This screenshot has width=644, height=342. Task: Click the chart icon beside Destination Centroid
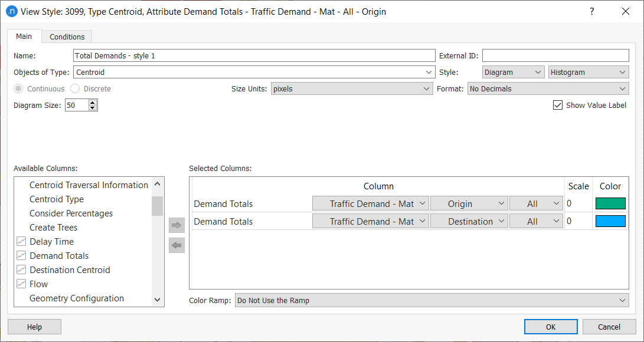(21, 270)
